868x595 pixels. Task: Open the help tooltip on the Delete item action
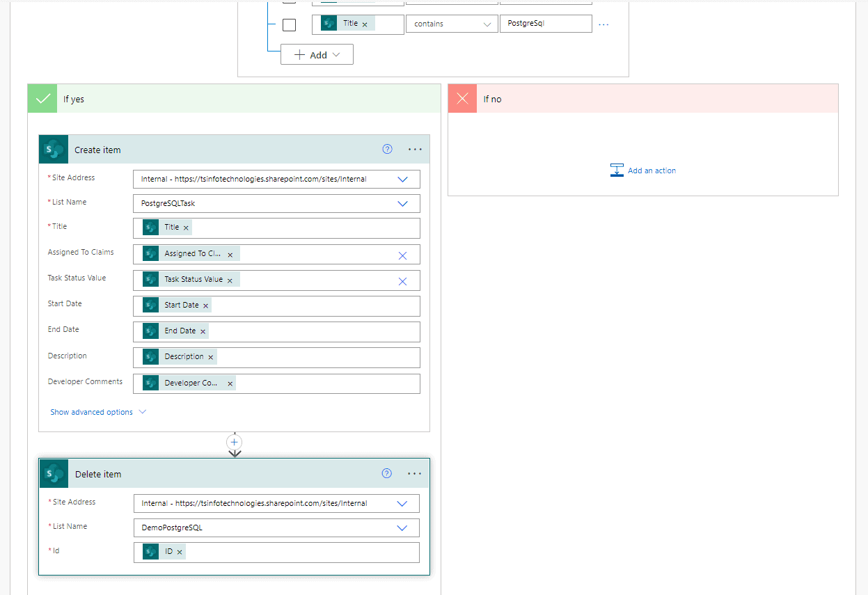386,473
